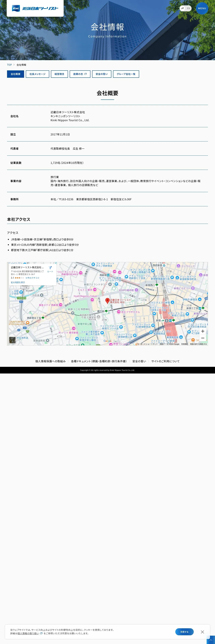Click the text 代表取締役社長 瓜生 修一
This screenshot has height=644, width=215.
(x=68, y=148)
